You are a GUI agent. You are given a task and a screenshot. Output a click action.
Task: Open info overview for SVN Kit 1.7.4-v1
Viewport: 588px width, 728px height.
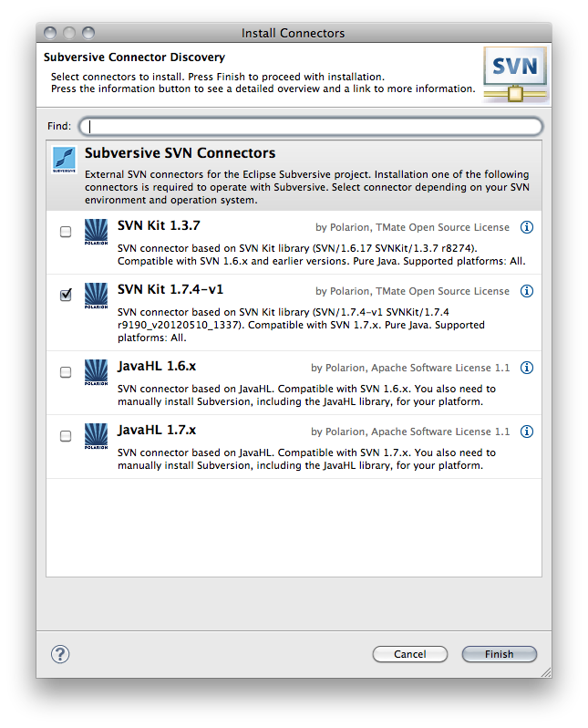click(x=526, y=291)
